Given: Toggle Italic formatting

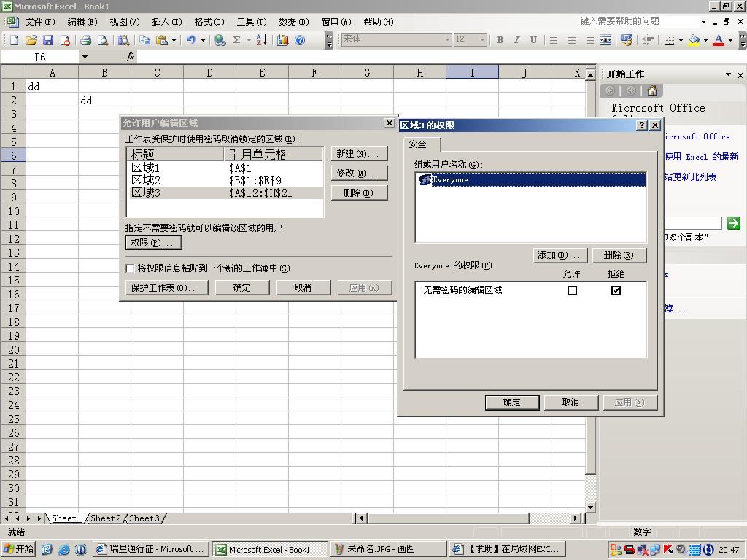Looking at the screenshot, I should click(x=516, y=40).
